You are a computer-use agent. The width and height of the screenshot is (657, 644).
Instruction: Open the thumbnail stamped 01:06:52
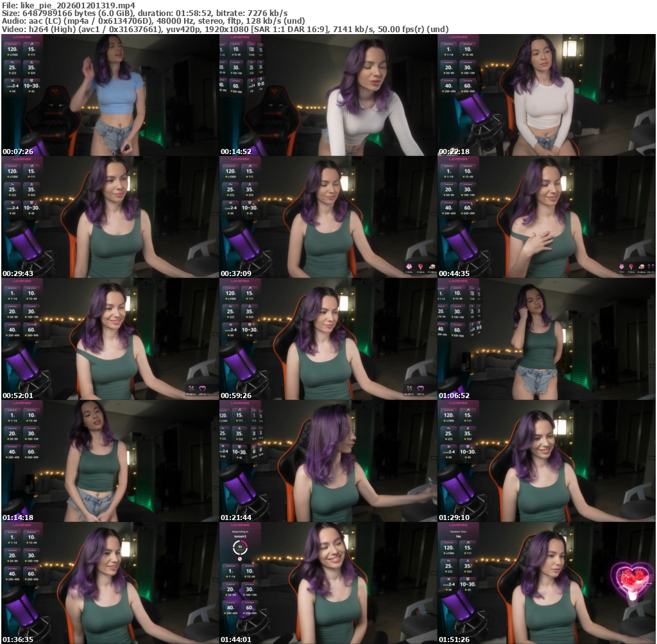coord(547,339)
